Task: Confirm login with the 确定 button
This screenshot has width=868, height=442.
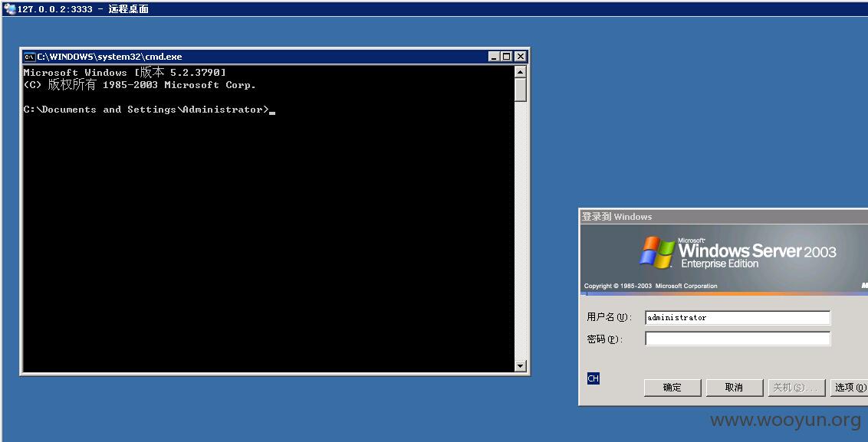Action: pyautogui.click(x=672, y=388)
